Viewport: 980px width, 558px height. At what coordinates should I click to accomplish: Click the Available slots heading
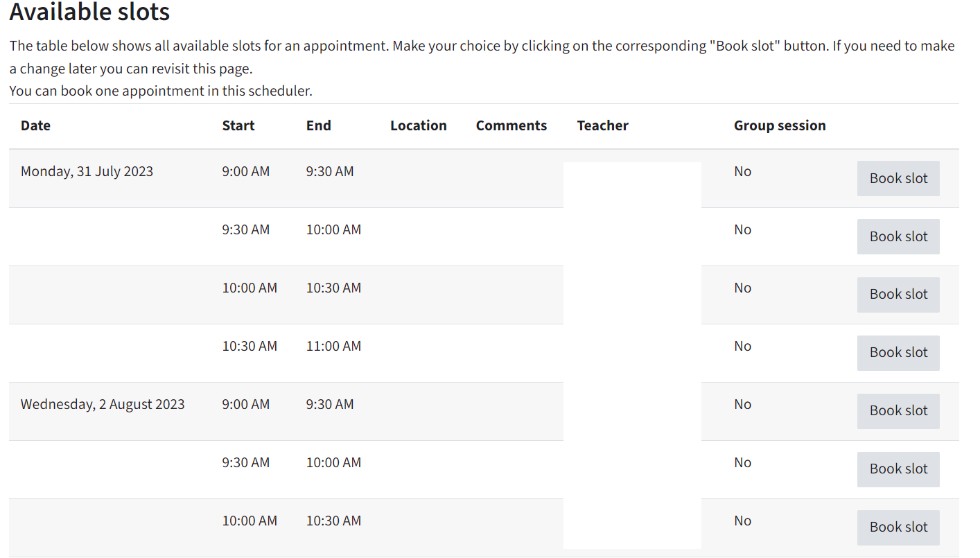(89, 12)
